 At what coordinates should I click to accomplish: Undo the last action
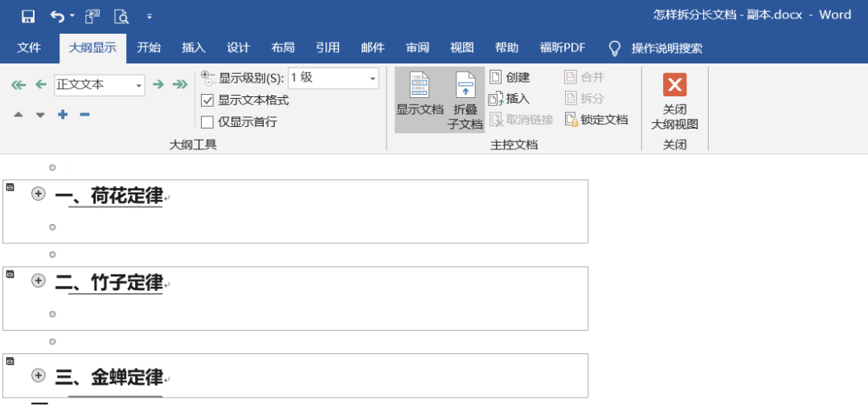pos(57,16)
